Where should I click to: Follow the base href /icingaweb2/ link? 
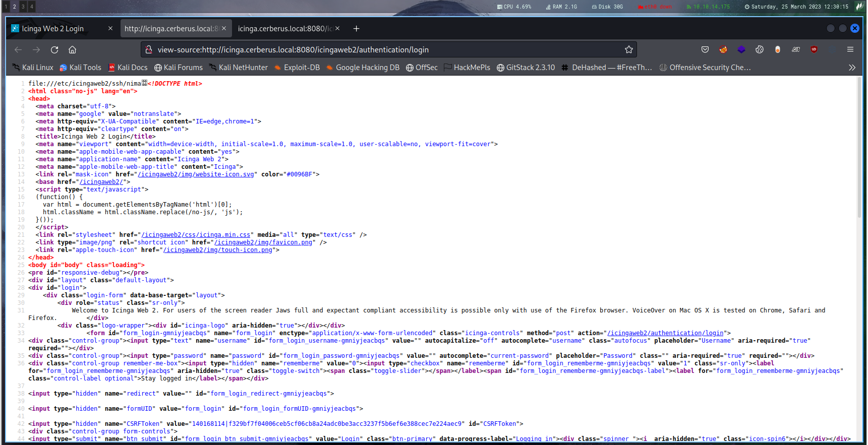tap(101, 182)
